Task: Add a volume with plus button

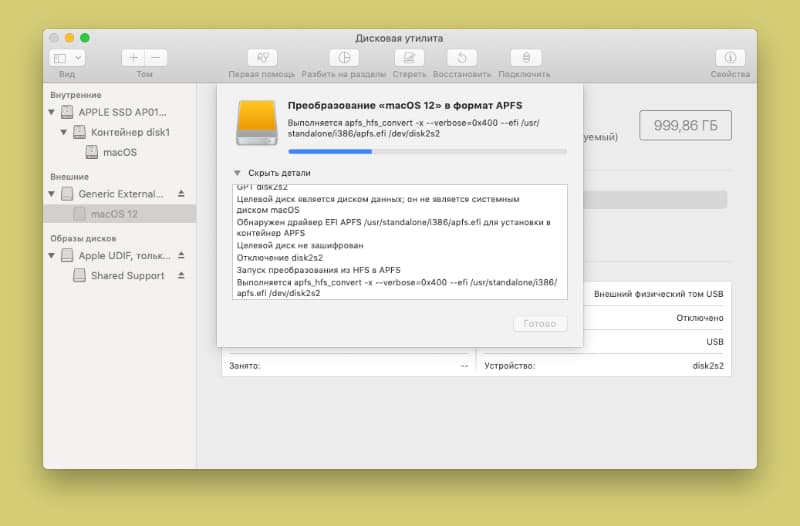Action: coord(133,58)
